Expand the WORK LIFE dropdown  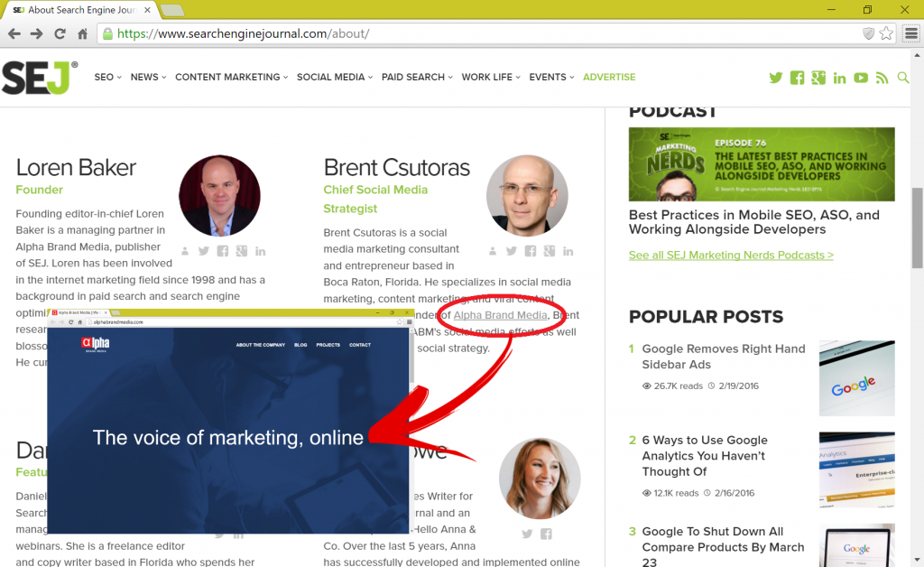pyautogui.click(x=491, y=78)
